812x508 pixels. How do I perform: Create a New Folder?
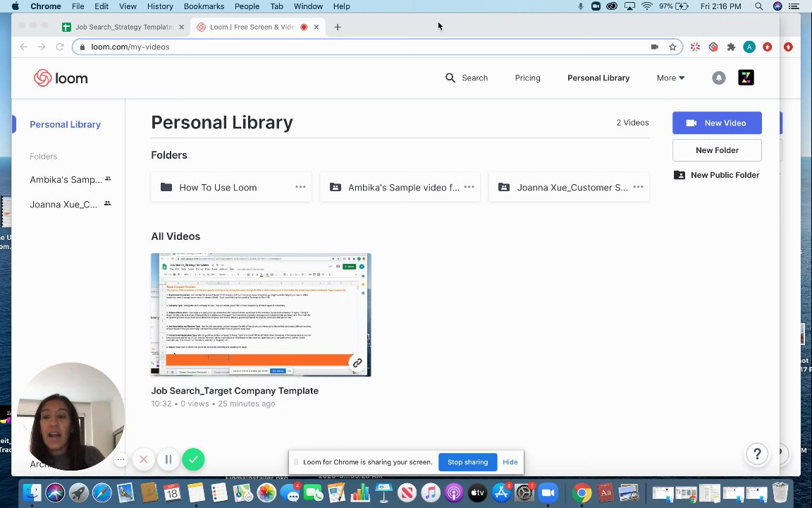[717, 150]
